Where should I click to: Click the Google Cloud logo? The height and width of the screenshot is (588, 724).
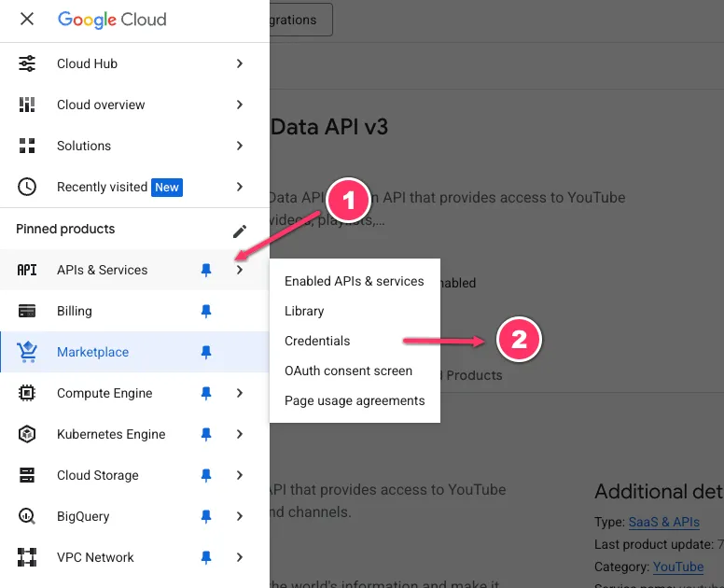(112, 20)
